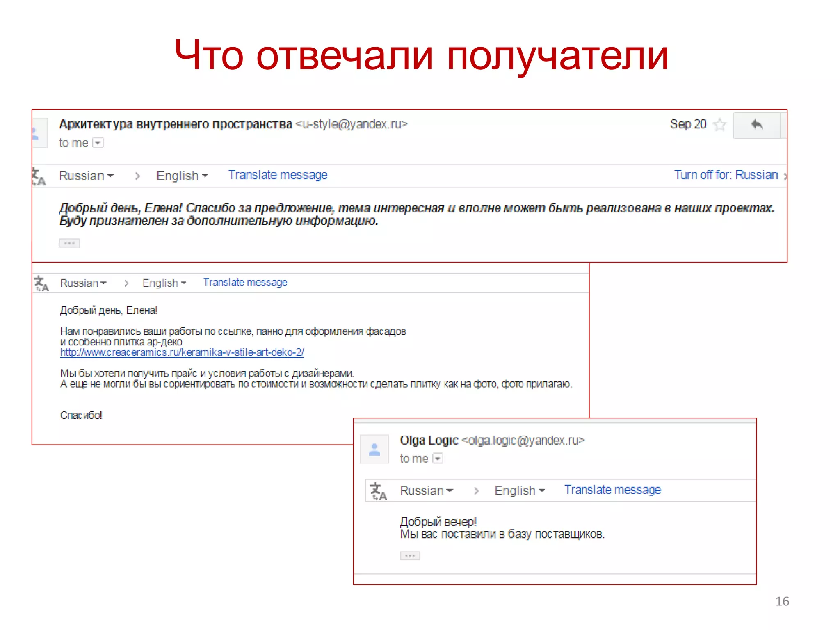Click the u-style@yandex.ru address
The height and width of the screenshot is (630, 840).
(352, 124)
